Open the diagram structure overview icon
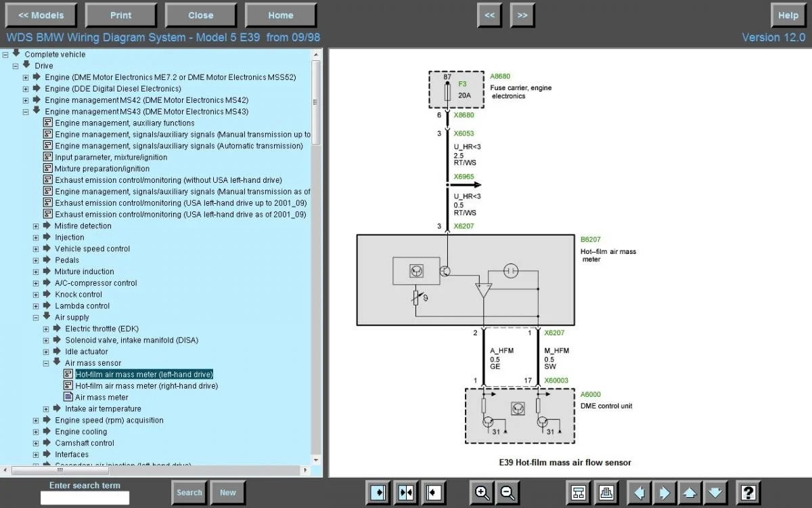812x508 pixels. (579, 492)
